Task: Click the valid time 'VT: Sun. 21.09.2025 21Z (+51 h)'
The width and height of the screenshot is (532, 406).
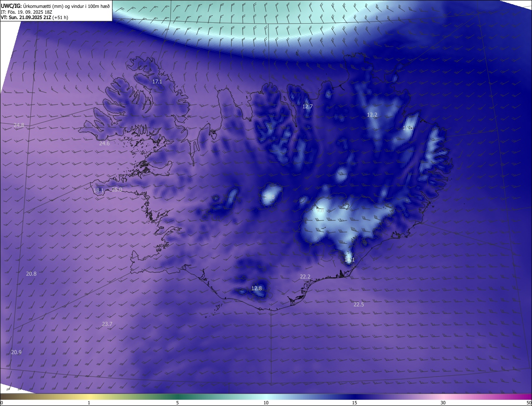Action: [34, 18]
